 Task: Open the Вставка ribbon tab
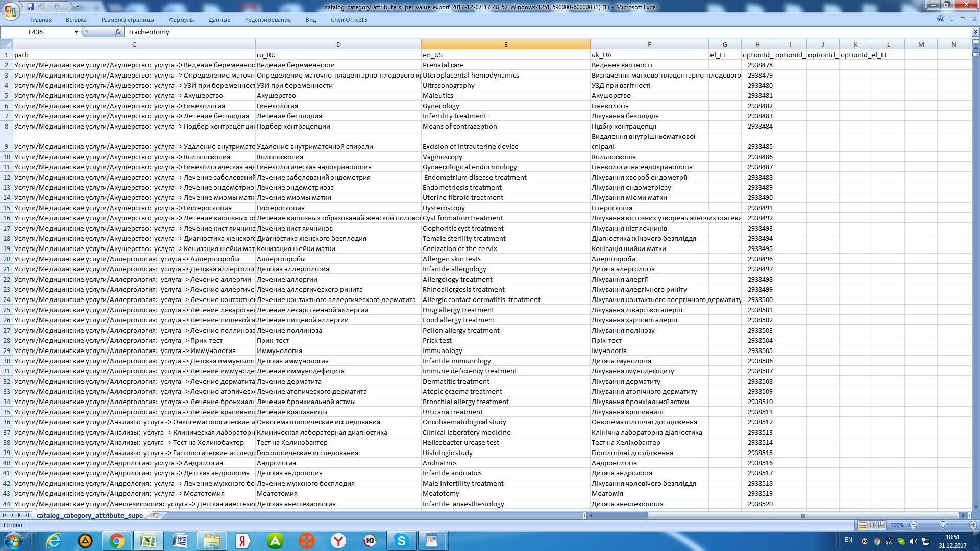(76, 20)
